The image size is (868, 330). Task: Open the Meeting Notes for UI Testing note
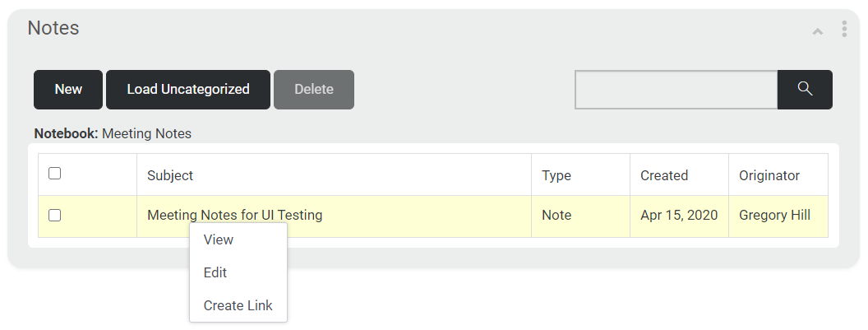235,215
